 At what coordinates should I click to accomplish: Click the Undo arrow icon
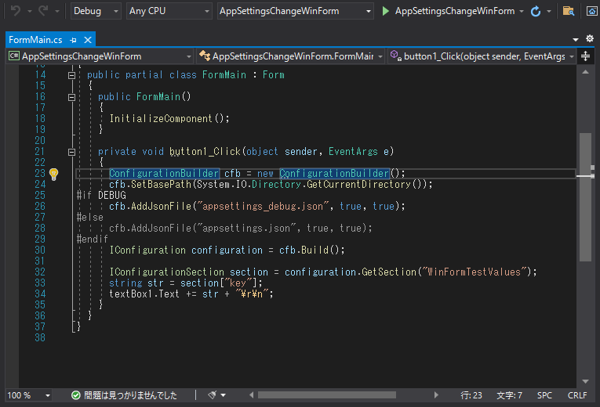coord(16,11)
